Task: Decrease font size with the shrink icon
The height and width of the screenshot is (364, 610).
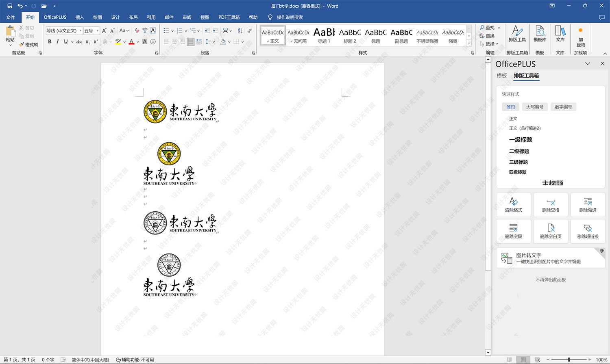Action: [x=112, y=31]
